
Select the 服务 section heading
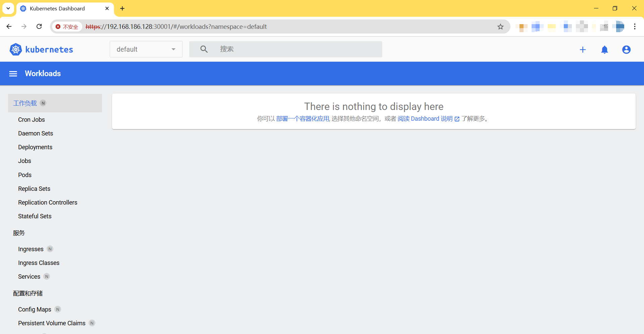[x=19, y=233]
